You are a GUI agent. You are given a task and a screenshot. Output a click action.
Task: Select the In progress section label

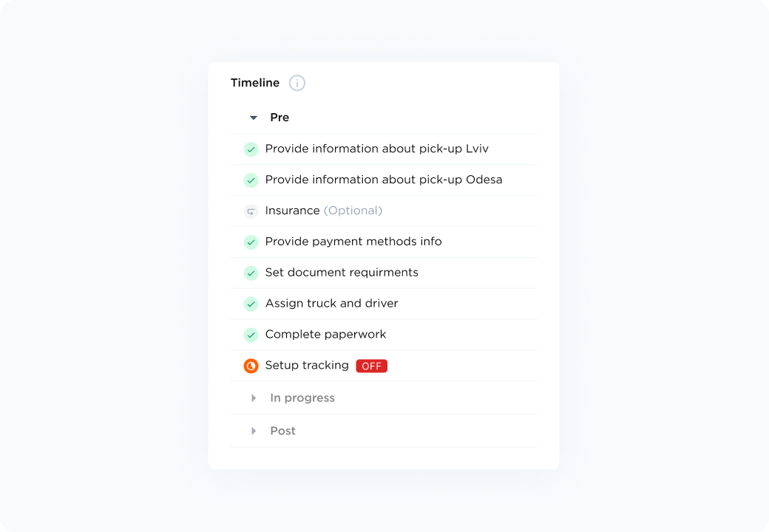click(302, 398)
